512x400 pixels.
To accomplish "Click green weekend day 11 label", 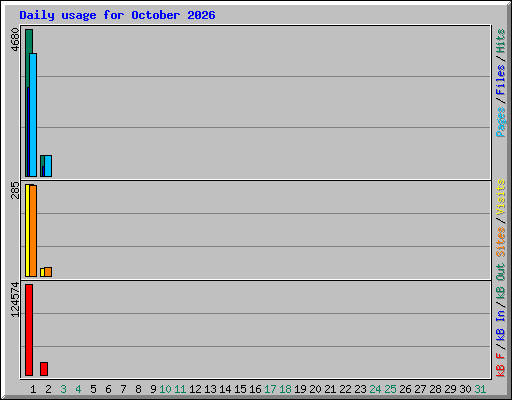I will point(180,389).
